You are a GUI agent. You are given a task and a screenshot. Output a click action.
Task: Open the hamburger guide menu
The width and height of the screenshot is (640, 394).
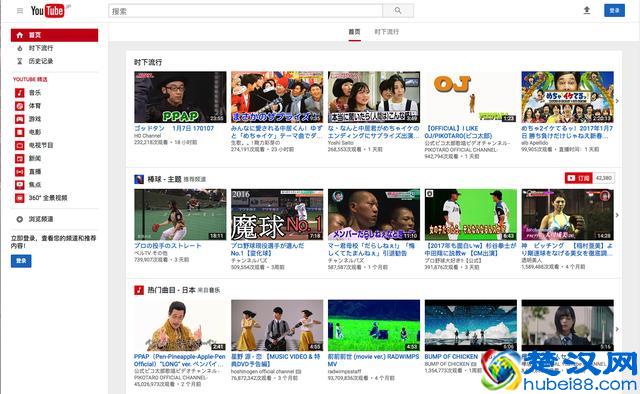pos(20,11)
